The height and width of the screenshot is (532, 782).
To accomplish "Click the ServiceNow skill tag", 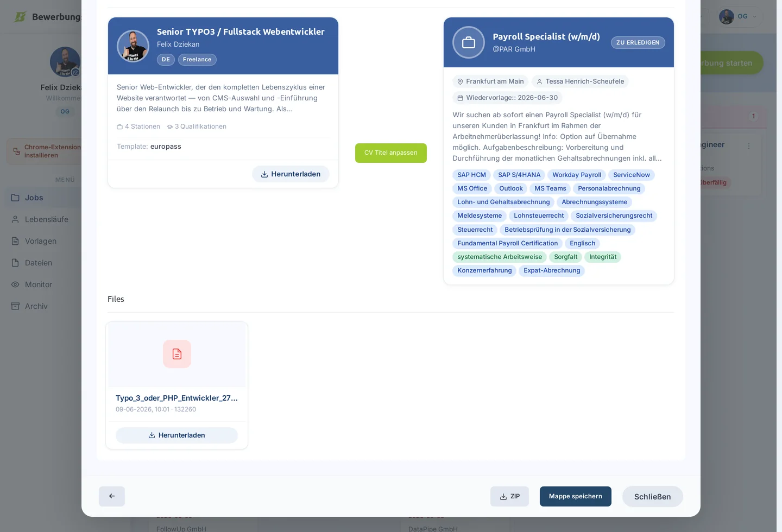I will coord(632,175).
